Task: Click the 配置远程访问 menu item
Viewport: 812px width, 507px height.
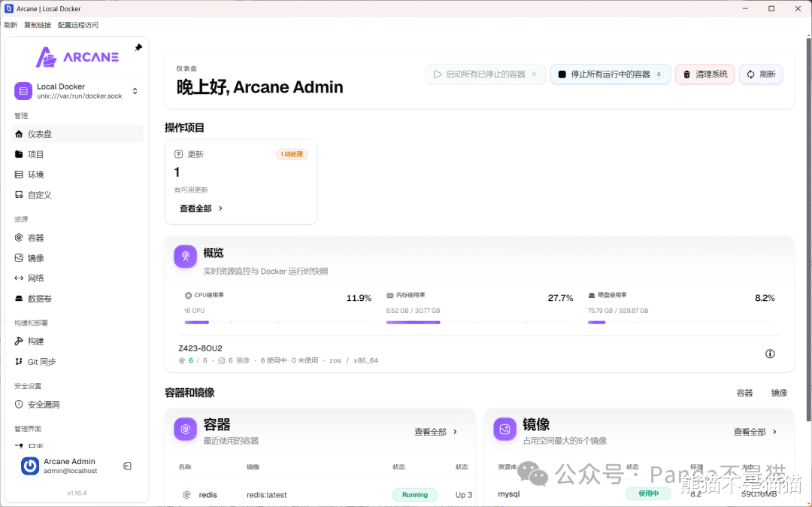Action: [77, 25]
